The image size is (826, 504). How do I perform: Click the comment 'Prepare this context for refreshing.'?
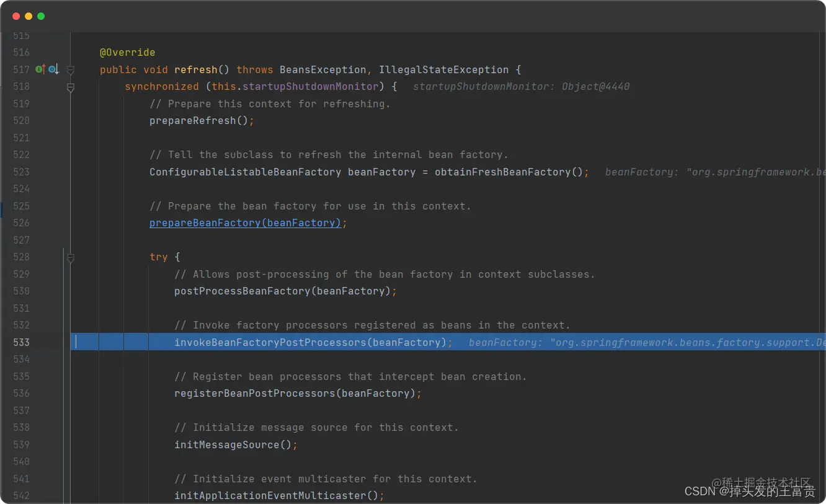pos(270,104)
